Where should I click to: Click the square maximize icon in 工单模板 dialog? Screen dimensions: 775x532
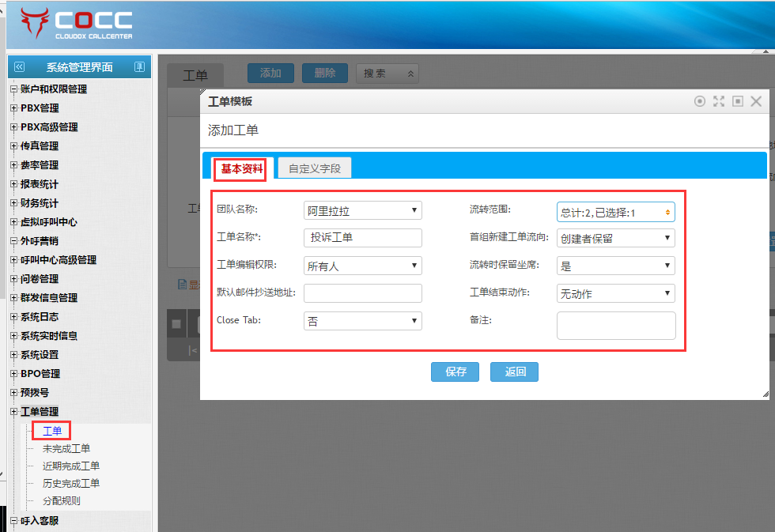click(738, 101)
